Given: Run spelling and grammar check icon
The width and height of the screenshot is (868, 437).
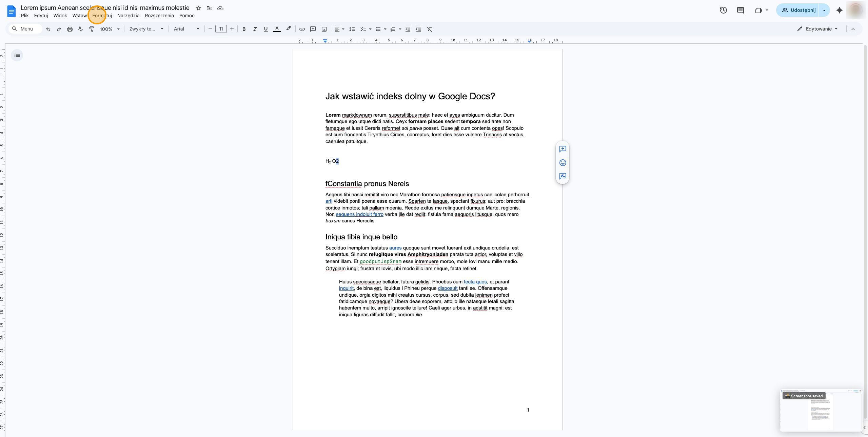Looking at the screenshot, I should tap(81, 29).
